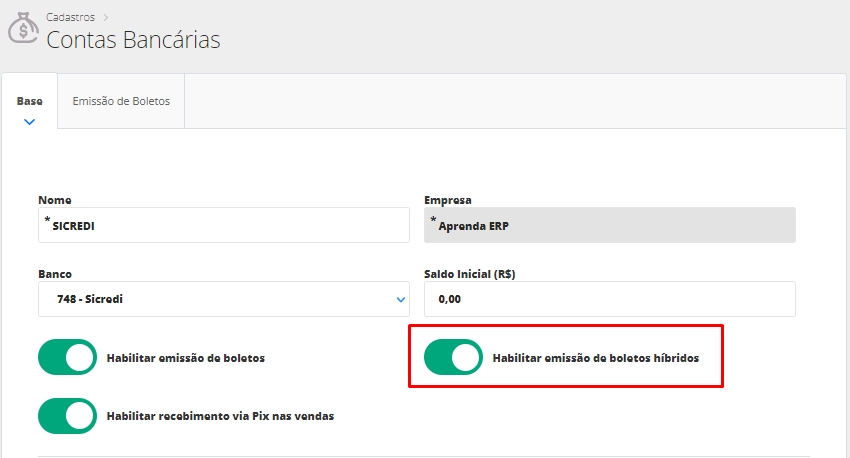Click the money bag icon in header
850x458 pixels.
(23, 29)
